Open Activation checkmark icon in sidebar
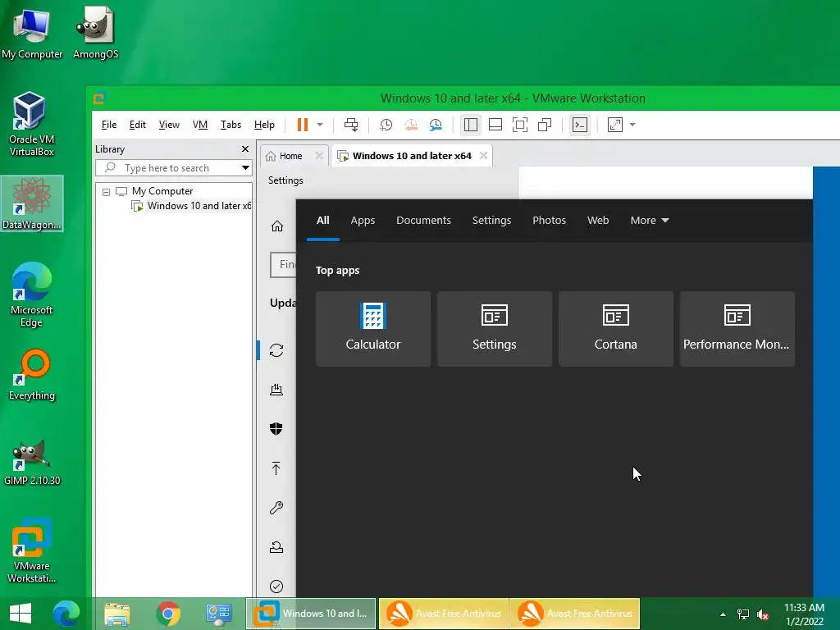 (276, 587)
